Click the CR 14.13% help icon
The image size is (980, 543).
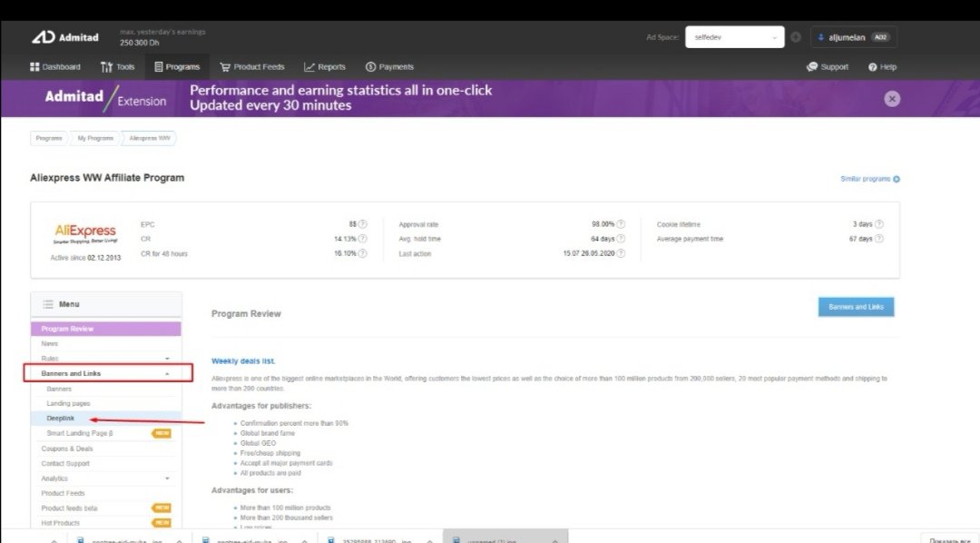[x=362, y=238]
